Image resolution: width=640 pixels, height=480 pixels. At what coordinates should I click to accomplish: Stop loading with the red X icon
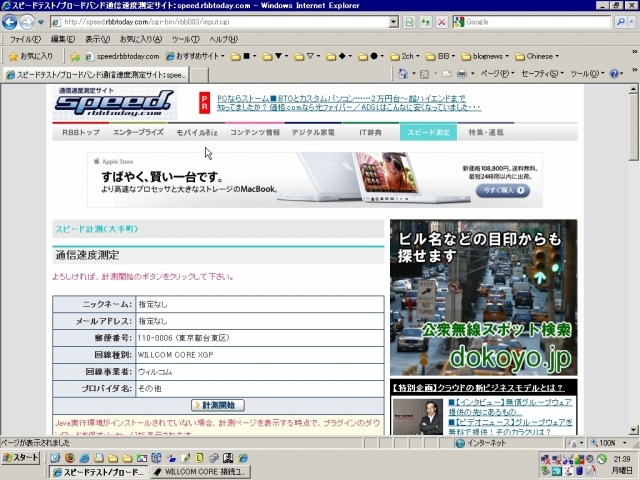442,22
